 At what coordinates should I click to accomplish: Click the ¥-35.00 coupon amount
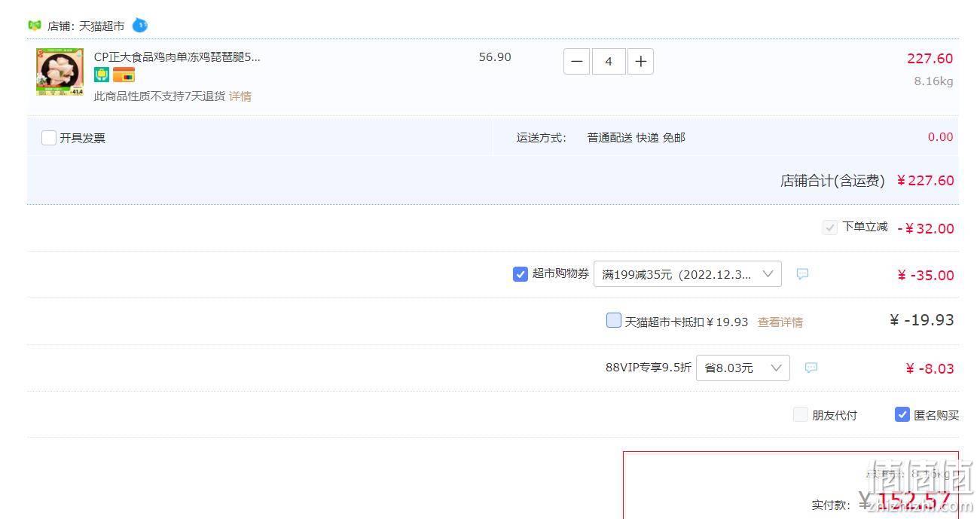point(926,276)
